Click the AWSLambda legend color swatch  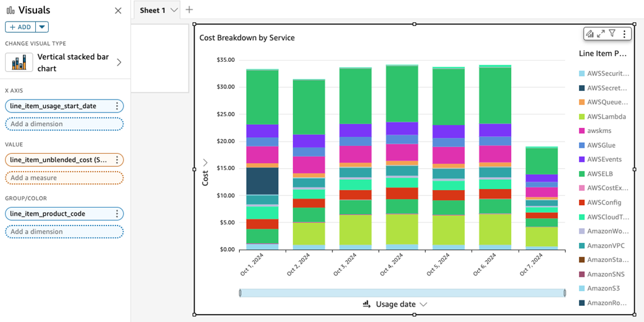click(x=582, y=117)
